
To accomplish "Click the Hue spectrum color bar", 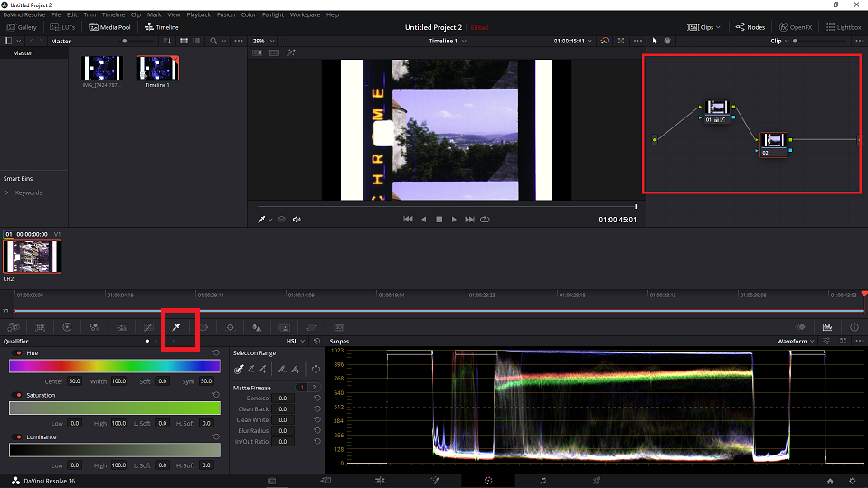I will pos(115,366).
